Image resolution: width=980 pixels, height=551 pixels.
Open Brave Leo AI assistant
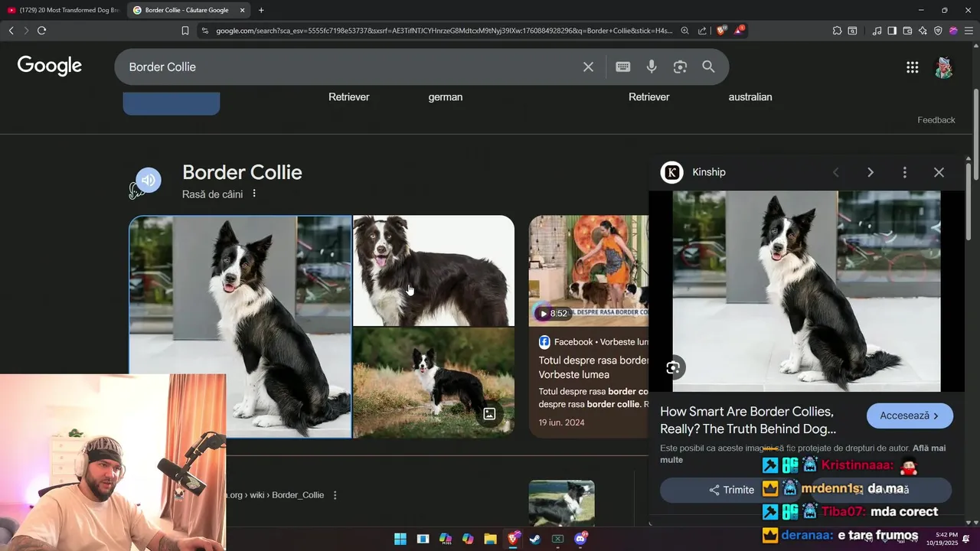point(923,31)
